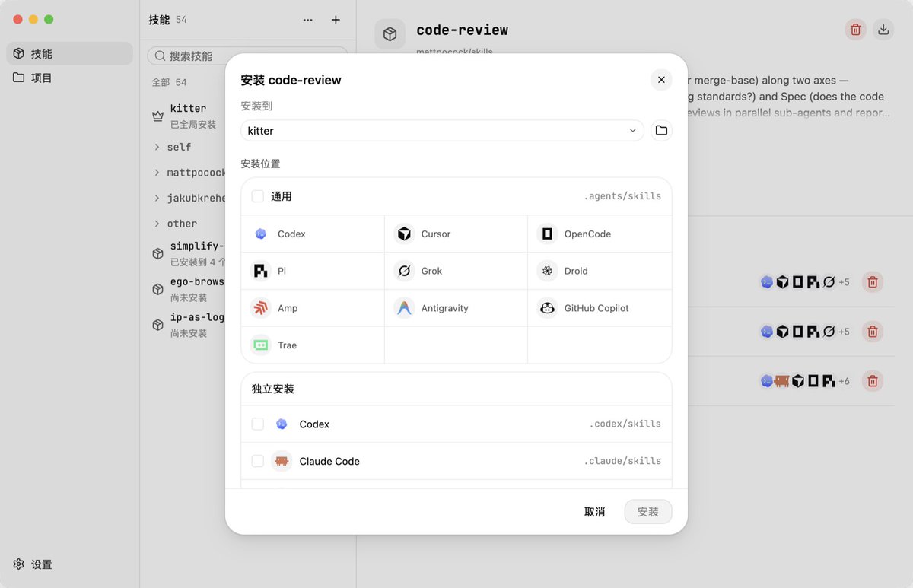Click the 取消 button
913x588 pixels.
[x=594, y=512]
